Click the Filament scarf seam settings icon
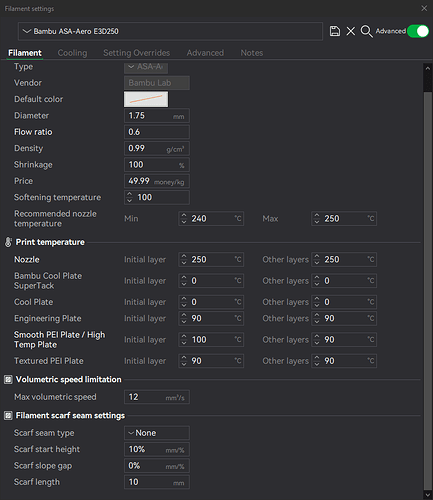This screenshot has height=500, width=433. (x=8, y=416)
